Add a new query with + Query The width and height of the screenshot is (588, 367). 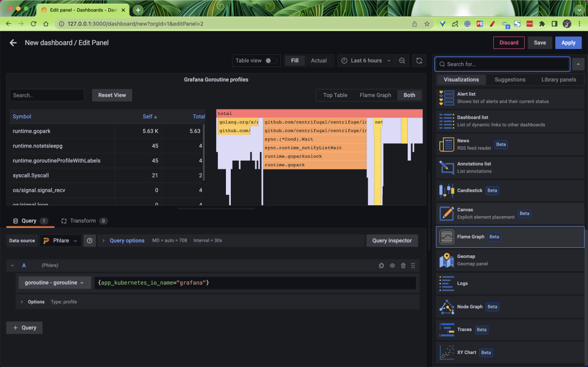tap(24, 328)
